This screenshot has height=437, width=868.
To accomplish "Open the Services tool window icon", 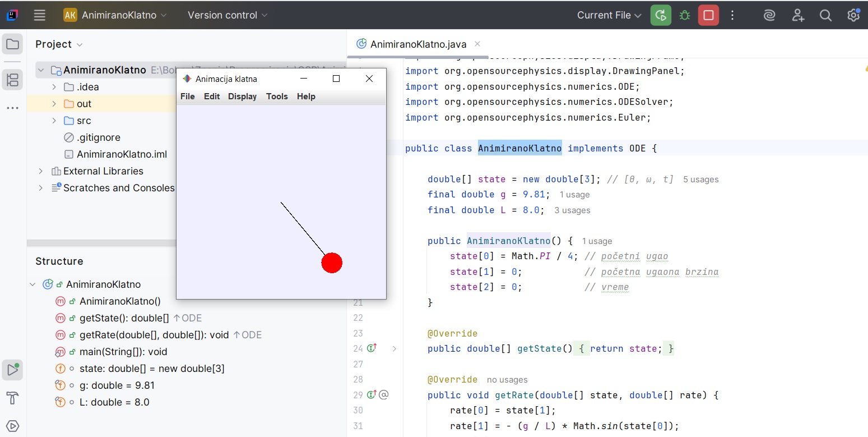I will pos(12,426).
